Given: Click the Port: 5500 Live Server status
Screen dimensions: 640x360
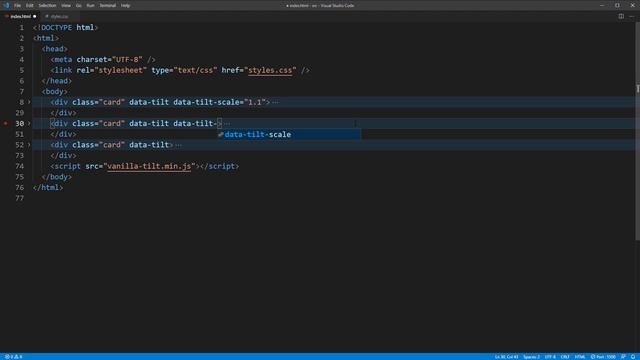Looking at the screenshot, I should pyautogui.click(x=603, y=357).
